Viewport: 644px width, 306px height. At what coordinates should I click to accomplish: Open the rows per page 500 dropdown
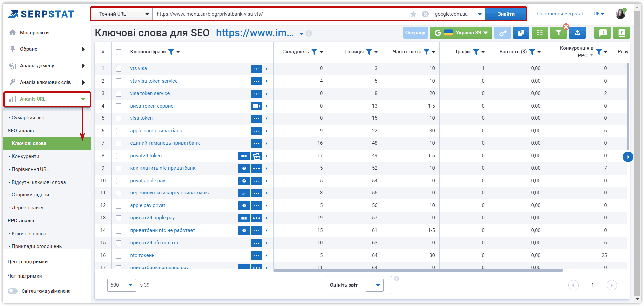[x=121, y=285]
